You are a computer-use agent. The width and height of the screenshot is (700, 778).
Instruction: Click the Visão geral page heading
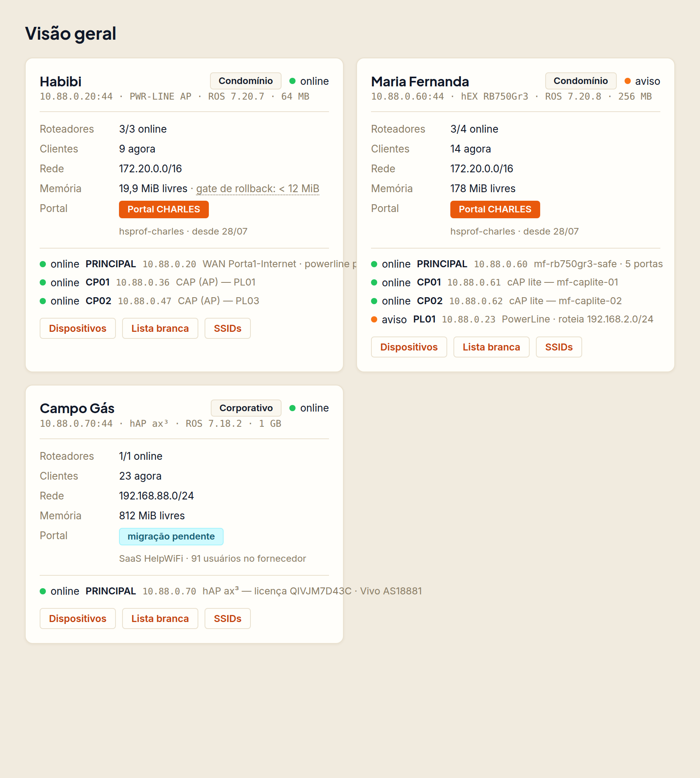(x=70, y=33)
